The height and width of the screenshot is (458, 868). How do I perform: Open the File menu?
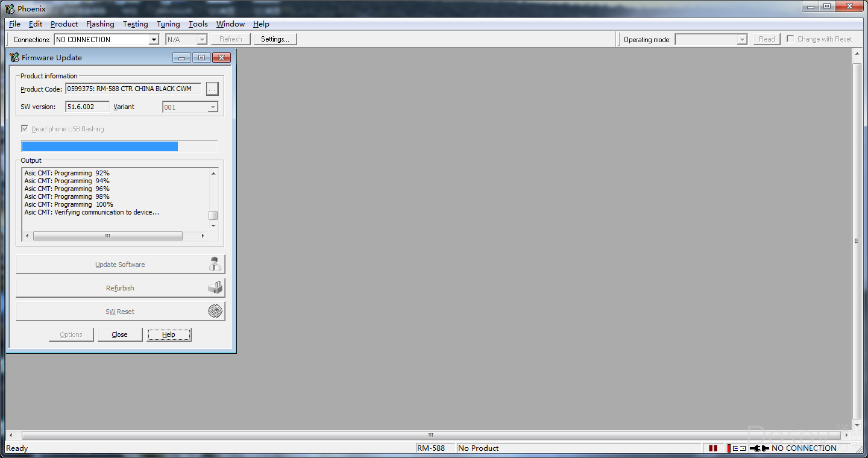pyautogui.click(x=14, y=24)
